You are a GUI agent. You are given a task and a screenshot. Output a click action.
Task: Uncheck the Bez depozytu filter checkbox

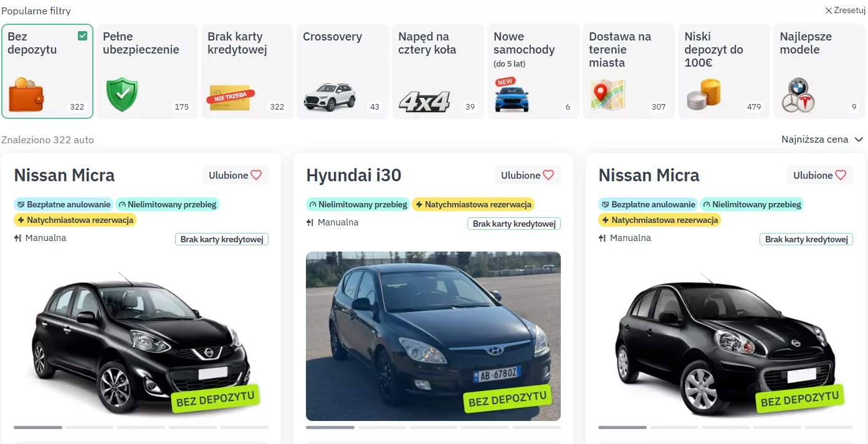[x=82, y=36]
